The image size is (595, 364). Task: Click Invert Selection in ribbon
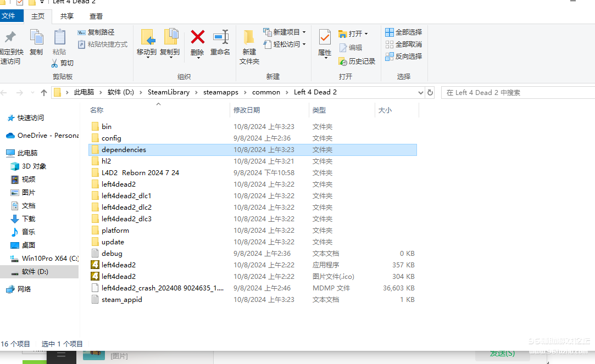pos(404,56)
